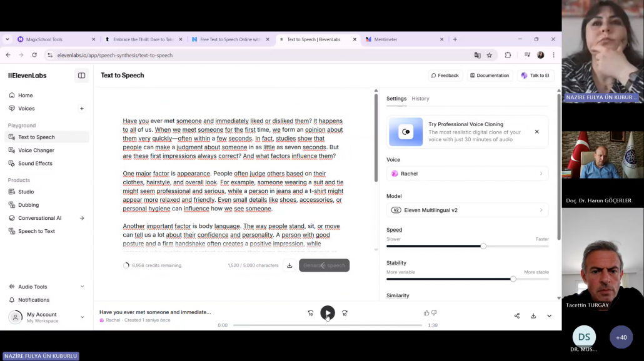Click the thumbs down icon

pyautogui.click(x=434, y=313)
